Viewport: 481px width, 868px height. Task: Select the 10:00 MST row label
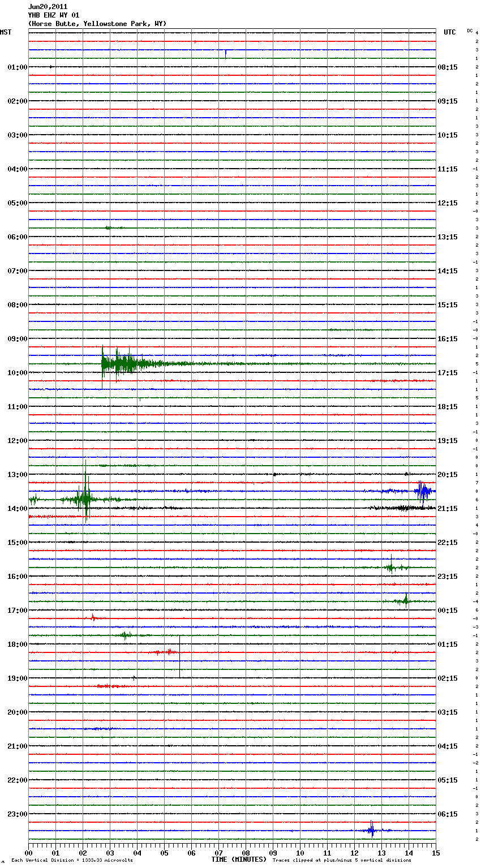click(18, 373)
